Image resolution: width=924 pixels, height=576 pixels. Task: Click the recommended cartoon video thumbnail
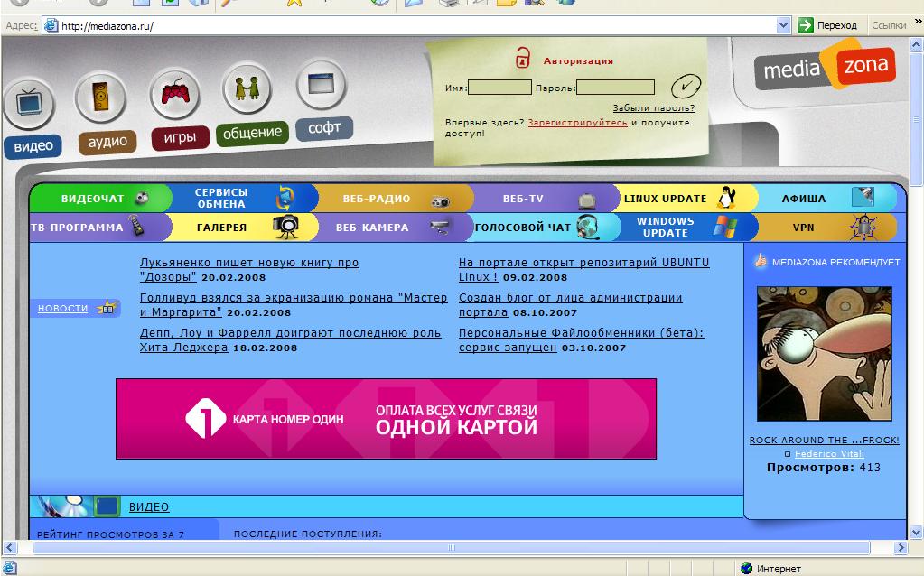825,353
